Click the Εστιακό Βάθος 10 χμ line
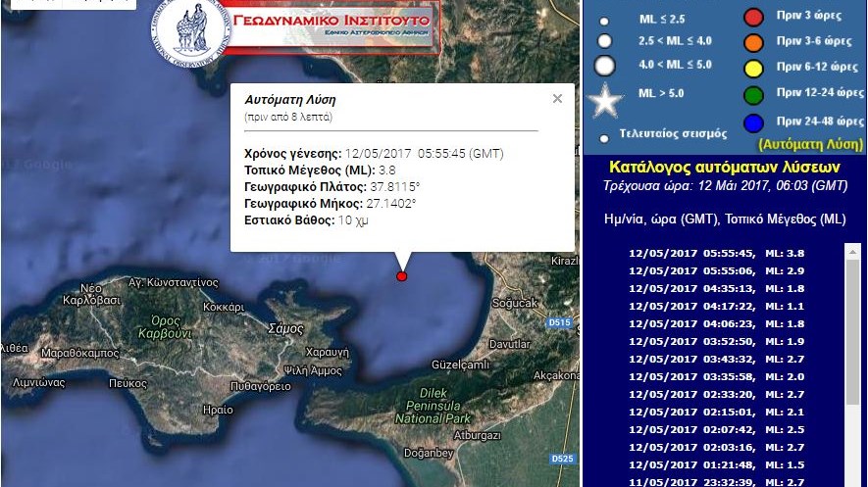Screen dimensions: 868x487 pos(306,220)
